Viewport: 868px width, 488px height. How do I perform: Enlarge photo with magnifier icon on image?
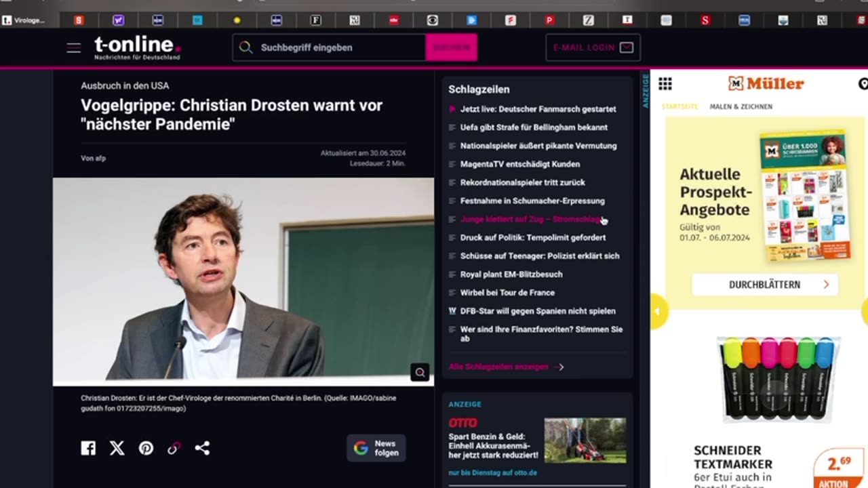420,372
